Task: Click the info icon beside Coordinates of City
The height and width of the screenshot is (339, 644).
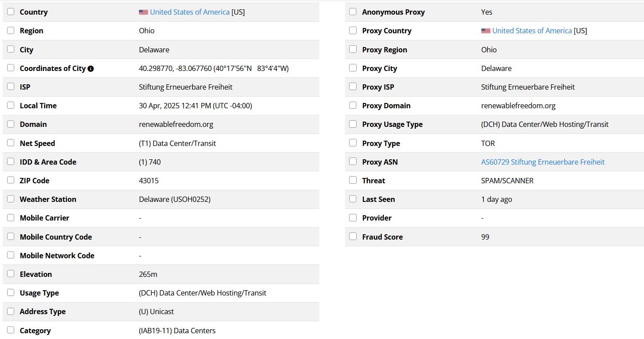Action: click(90, 69)
